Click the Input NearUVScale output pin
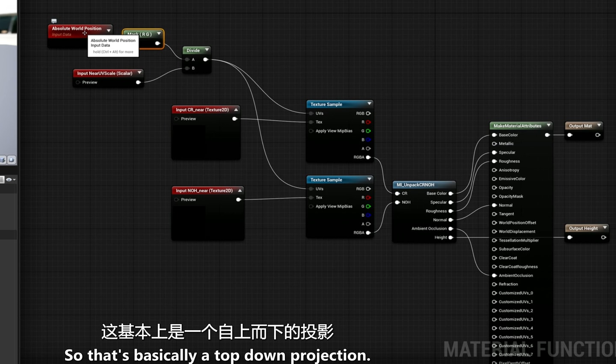Image resolution: width=616 pixels, height=364 pixels. (x=138, y=82)
